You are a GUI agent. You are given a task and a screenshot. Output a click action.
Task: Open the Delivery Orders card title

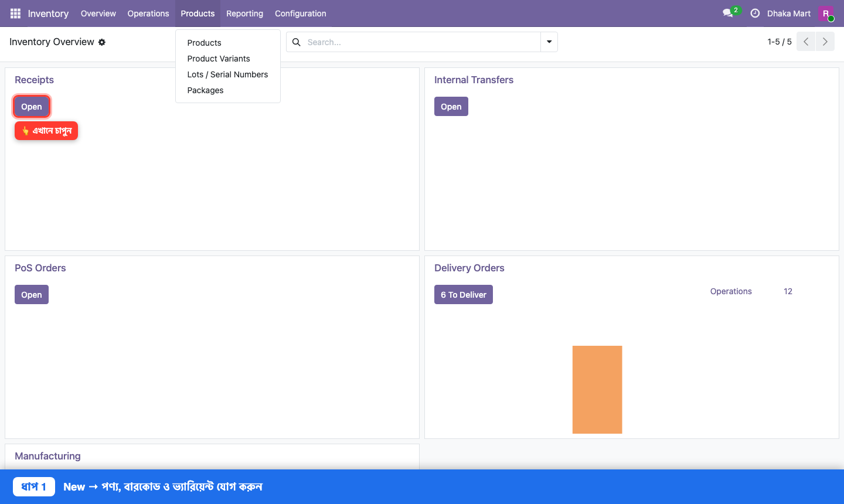[469, 268]
